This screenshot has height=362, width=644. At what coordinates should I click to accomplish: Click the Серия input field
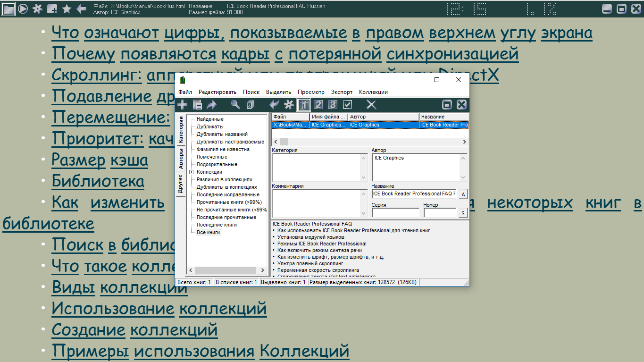[395, 213]
